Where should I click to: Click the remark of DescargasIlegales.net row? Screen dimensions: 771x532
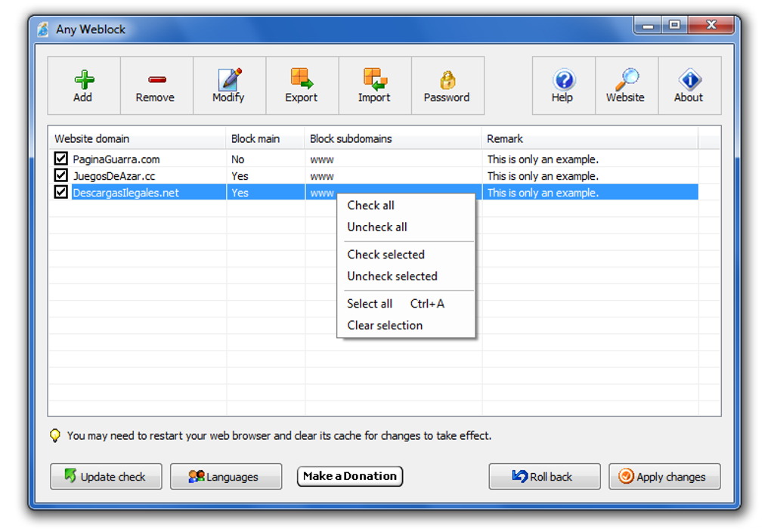point(543,193)
